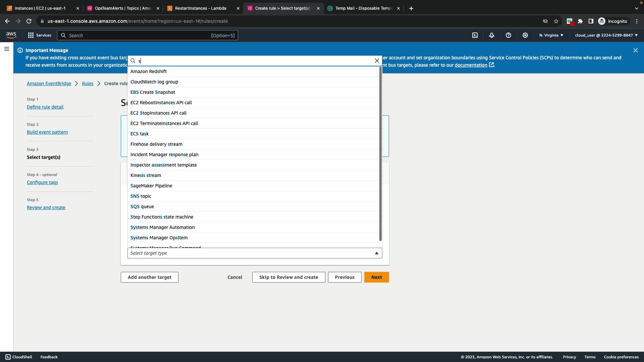Open the AWS support help icon
The image size is (644, 362).
(x=508, y=35)
